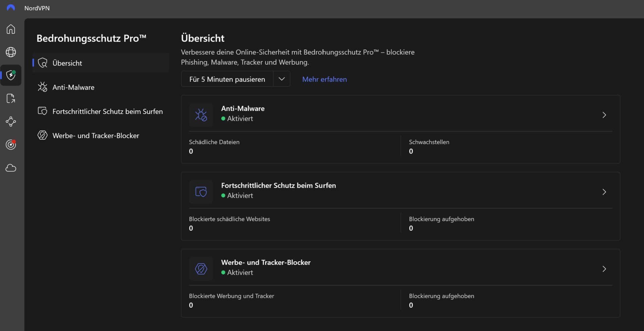Click the NordVPN title bar text
Viewport: 644px width, 331px height.
(x=37, y=8)
